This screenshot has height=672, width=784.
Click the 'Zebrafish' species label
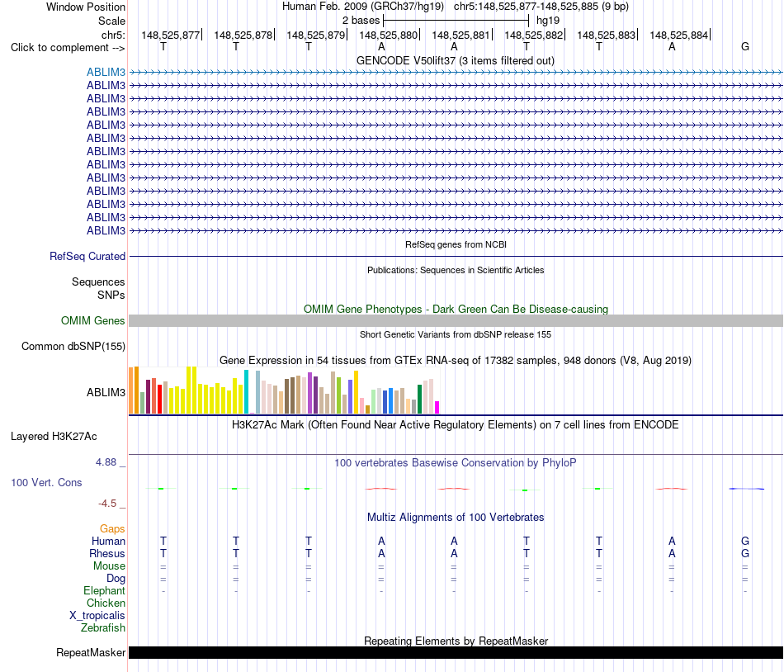[x=103, y=628]
